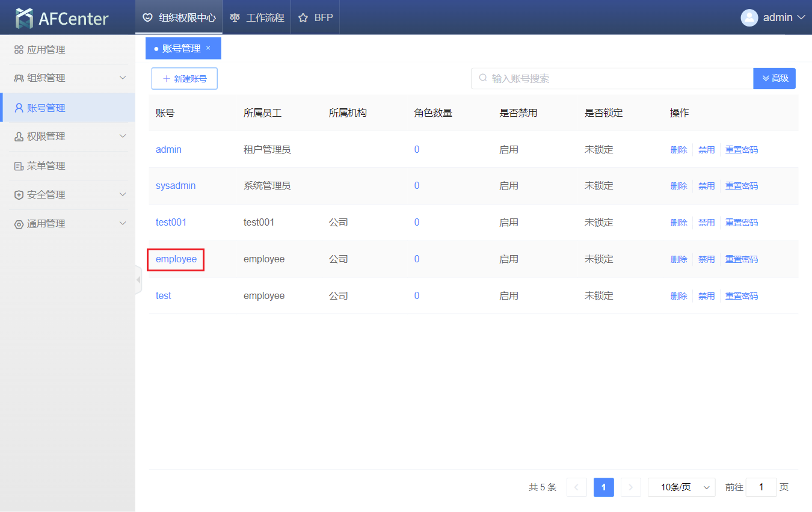Click the 新建账号 button
The height and width of the screenshot is (512, 812).
[184, 79]
